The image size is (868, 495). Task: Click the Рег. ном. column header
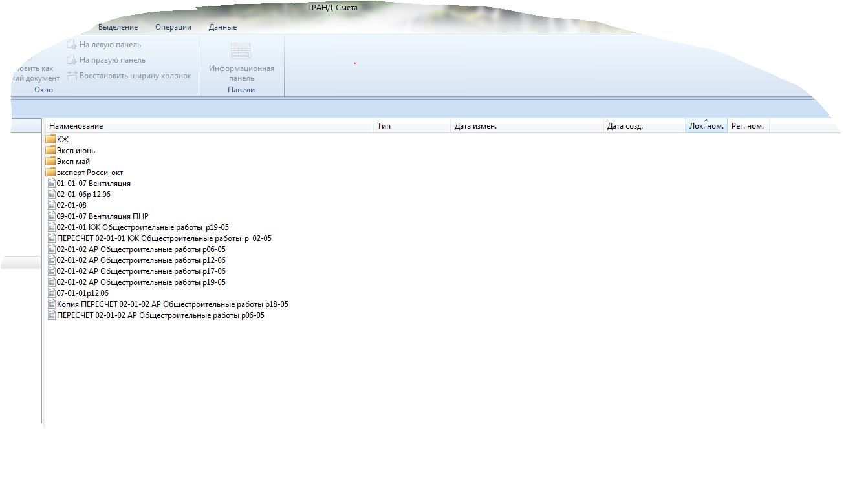pyautogui.click(x=748, y=126)
